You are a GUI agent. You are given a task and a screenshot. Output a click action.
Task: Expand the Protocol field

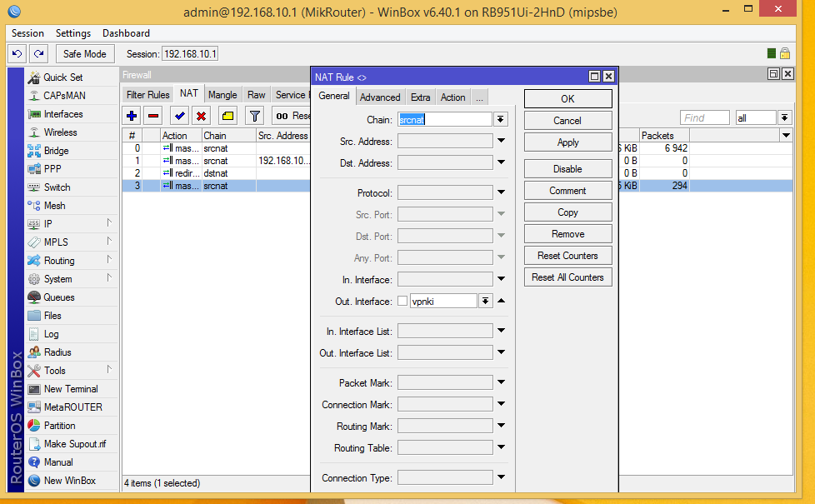[501, 192]
